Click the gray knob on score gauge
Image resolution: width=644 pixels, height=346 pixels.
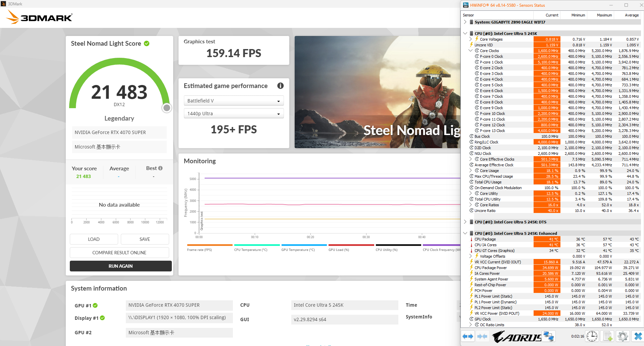[x=167, y=108]
